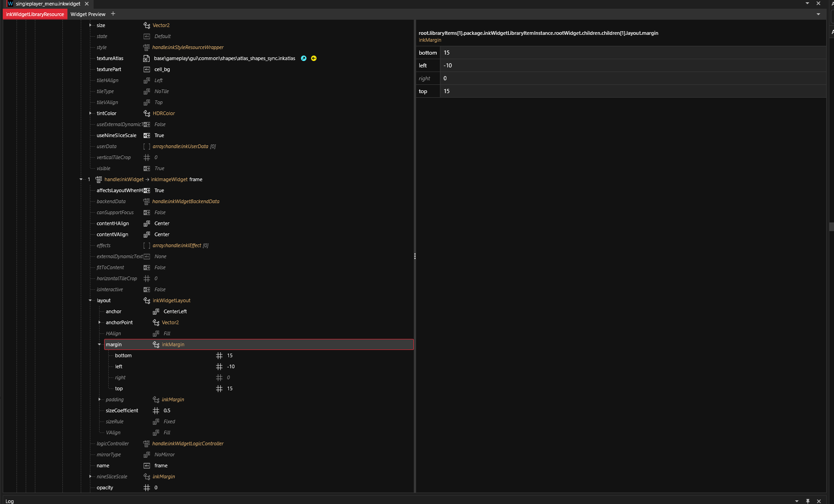
Task: Toggle the isInteractive False value
Action: tap(160, 289)
